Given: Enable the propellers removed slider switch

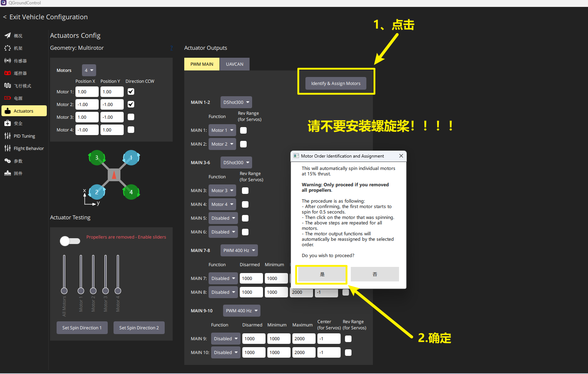Looking at the screenshot, I should pos(70,241).
